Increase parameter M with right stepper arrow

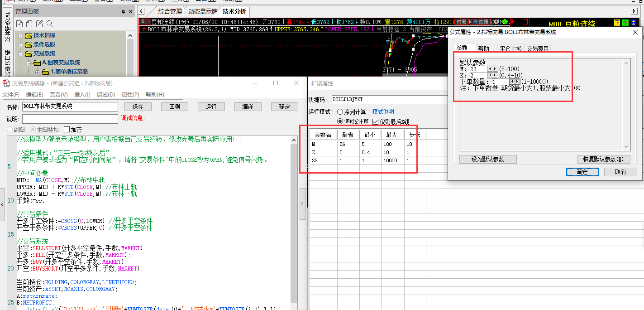point(495,69)
